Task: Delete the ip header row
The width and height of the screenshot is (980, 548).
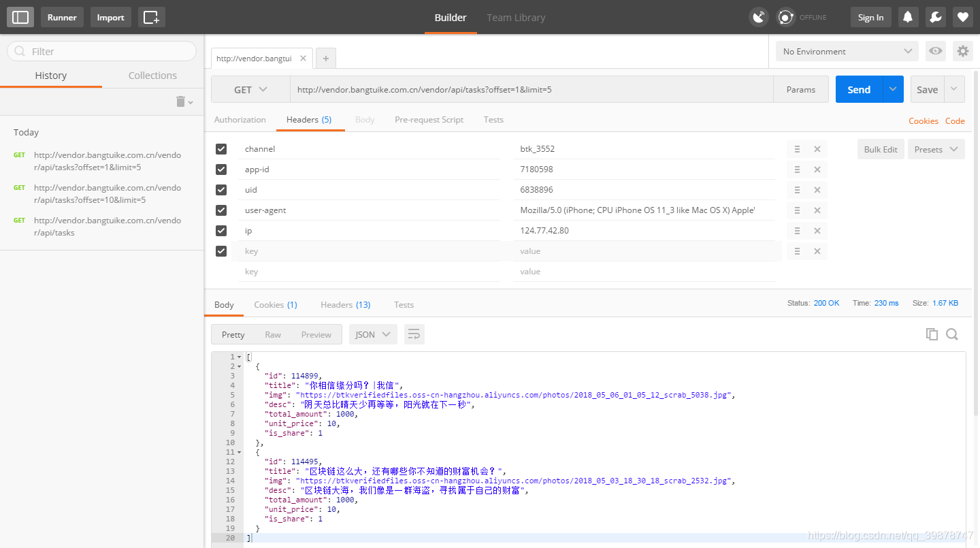Action: tap(817, 231)
